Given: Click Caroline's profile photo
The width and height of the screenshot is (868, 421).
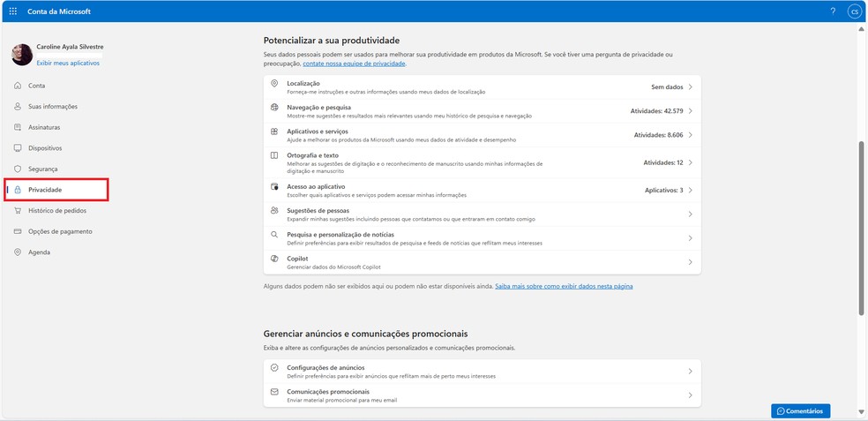Looking at the screenshot, I should (x=22, y=55).
